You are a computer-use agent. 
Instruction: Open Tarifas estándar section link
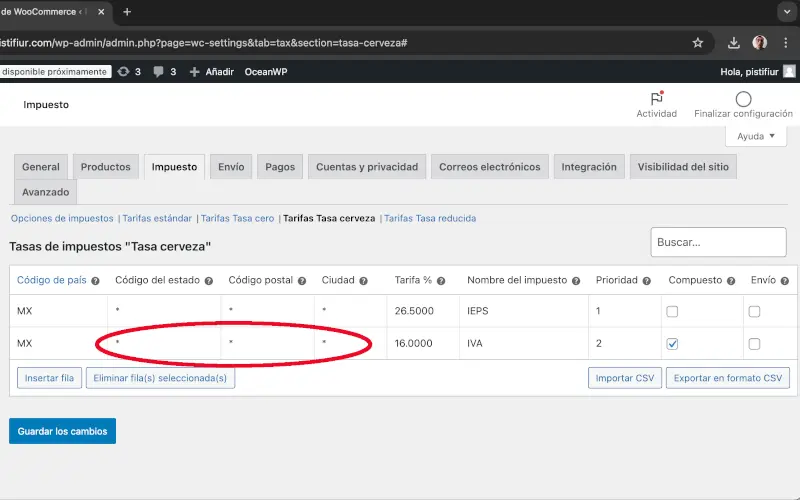point(157,218)
